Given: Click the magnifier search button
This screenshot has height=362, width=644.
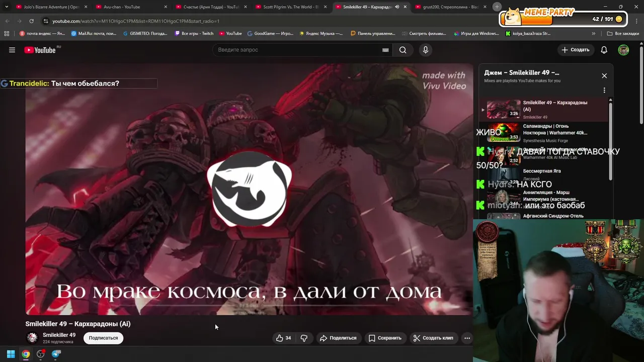Looking at the screenshot, I should tap(403, 50).
